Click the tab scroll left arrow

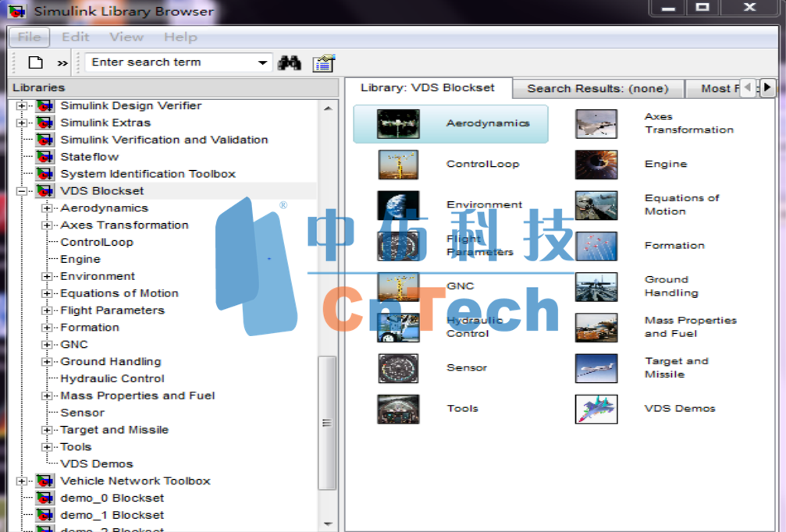tap(748, 87)
